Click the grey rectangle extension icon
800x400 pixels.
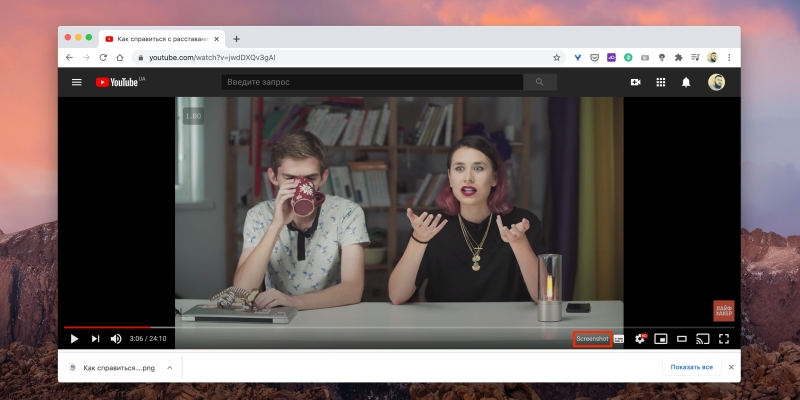tap(645, 58)
